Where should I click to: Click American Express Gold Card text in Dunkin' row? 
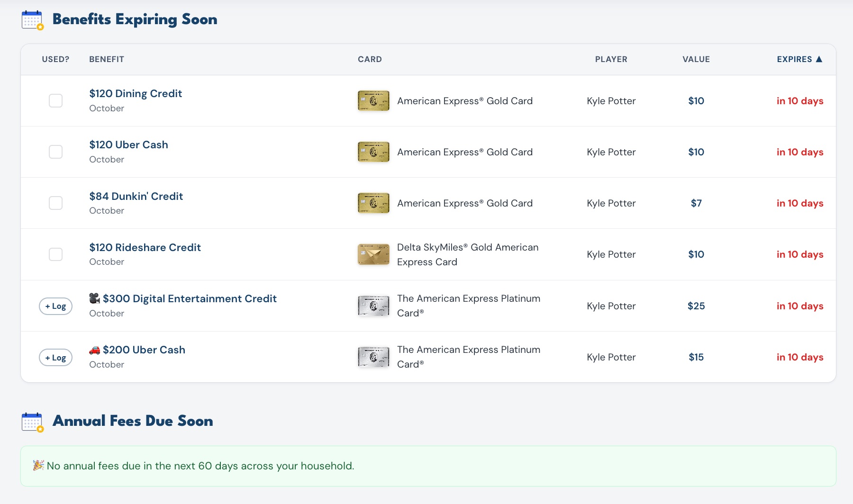point(465,203)
